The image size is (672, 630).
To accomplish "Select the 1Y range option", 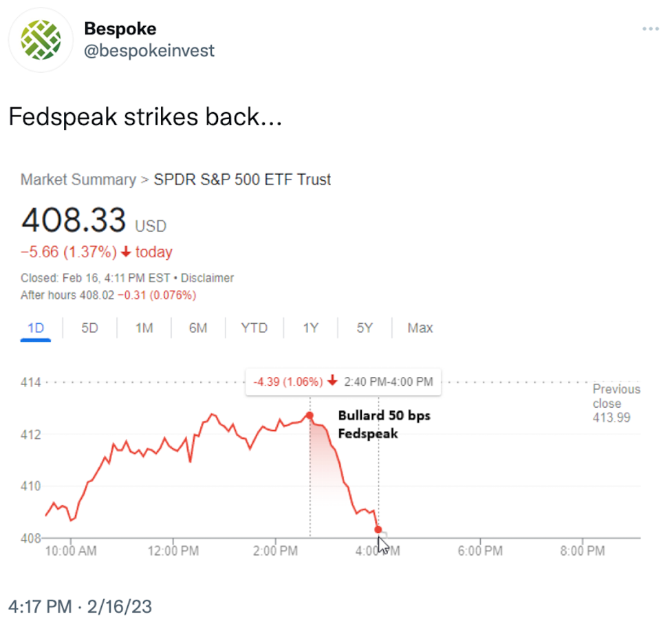I will [x=310, y=328].
